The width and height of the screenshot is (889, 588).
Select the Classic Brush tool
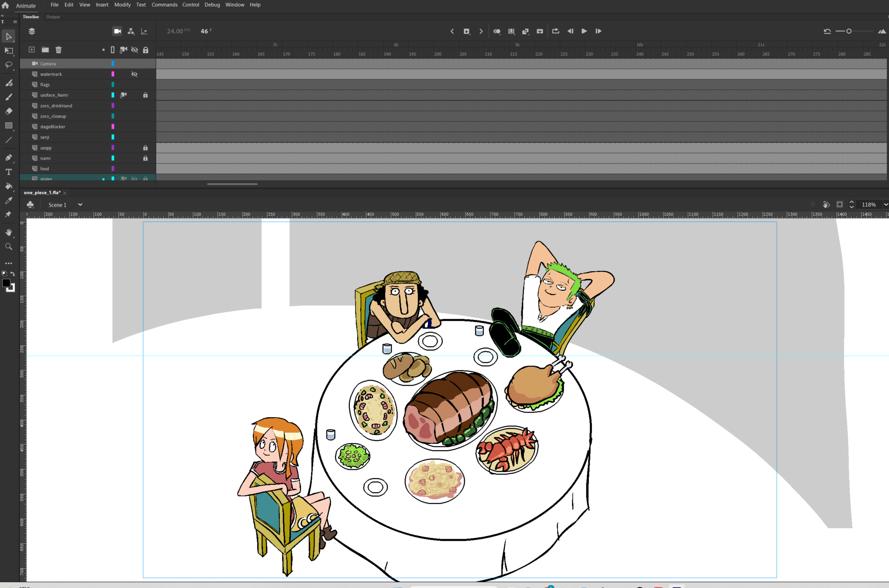pos(8,97)
